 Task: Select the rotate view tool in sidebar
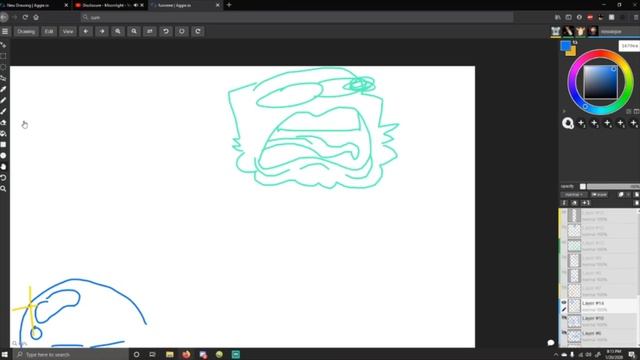(x=3, y=178)
